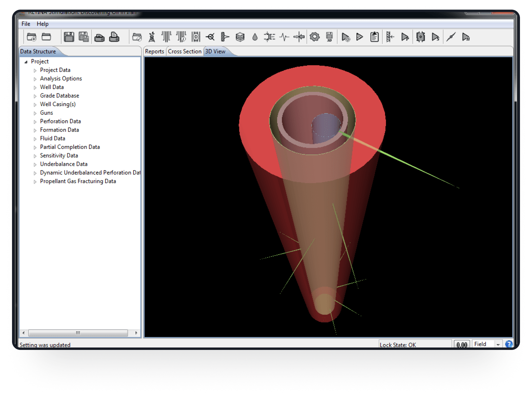Switch to the Reports tab

pos(154,51)
